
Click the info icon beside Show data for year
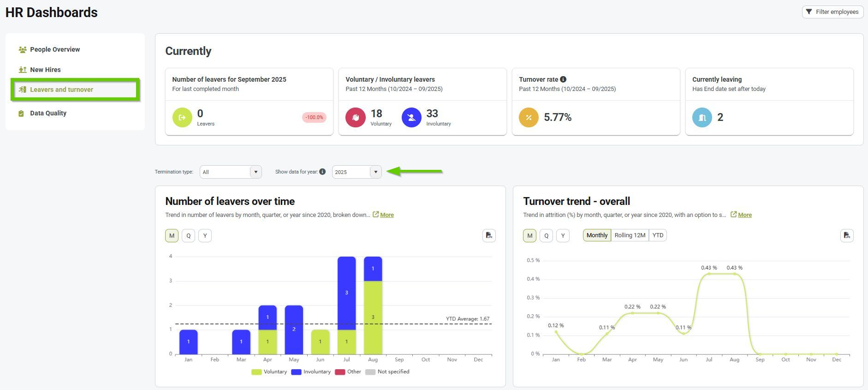point(322,172)
